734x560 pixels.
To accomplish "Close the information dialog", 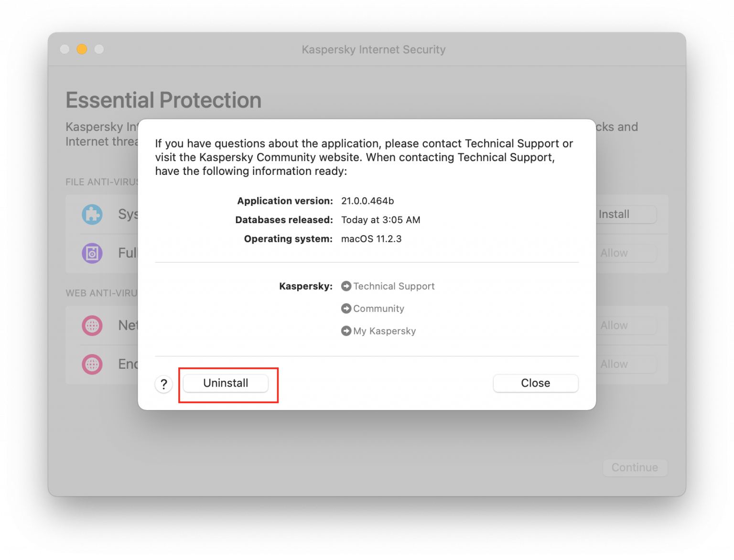I will (x=535, y=383).
